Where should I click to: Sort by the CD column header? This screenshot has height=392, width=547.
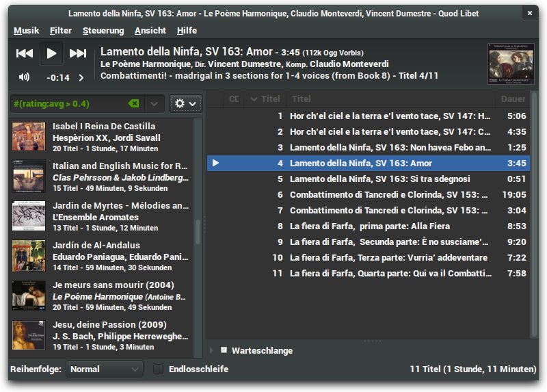pos(234,99)
